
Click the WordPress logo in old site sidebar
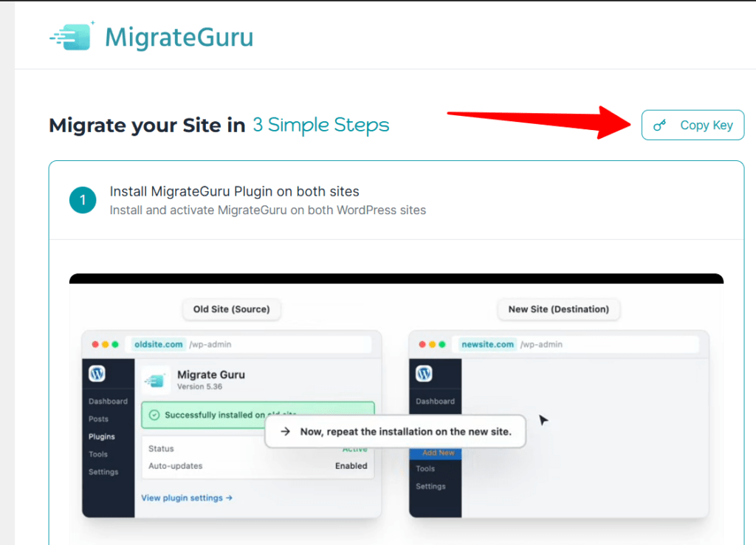click(97, 373)
